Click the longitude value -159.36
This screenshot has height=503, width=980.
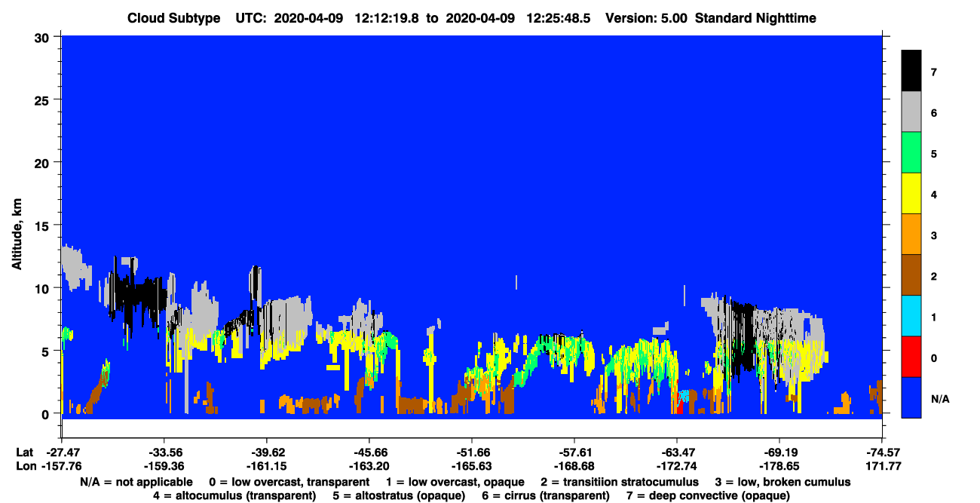click(164, 466)
